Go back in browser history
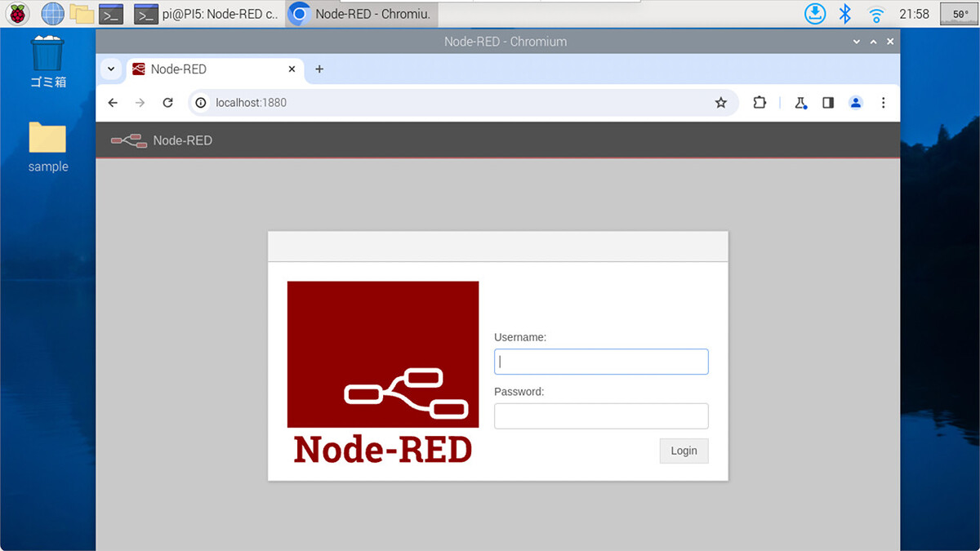 click(113, 103)
